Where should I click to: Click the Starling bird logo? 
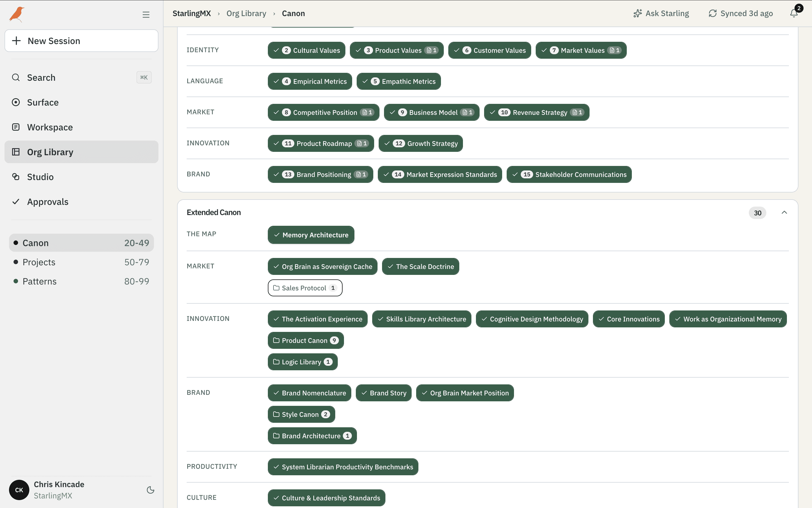tap(17, 14)
